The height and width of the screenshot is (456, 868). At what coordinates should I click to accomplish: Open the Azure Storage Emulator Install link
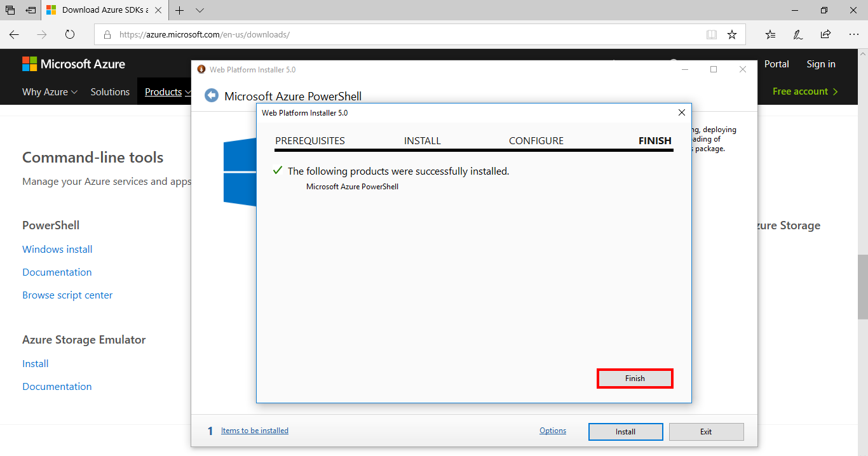click(x=36, y=364)
